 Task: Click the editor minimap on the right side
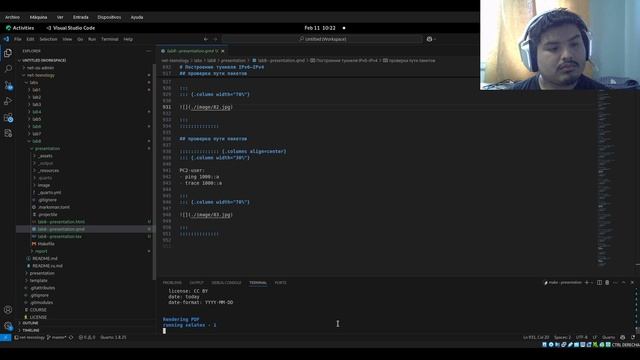[x=607, y=178]
